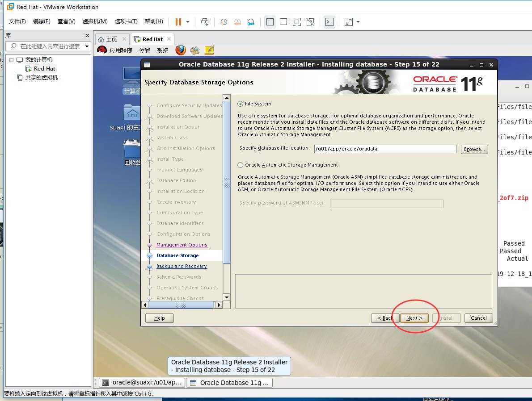Click the step list scroll-right arrow
532x401 pixels.
[x=219, y=305]
